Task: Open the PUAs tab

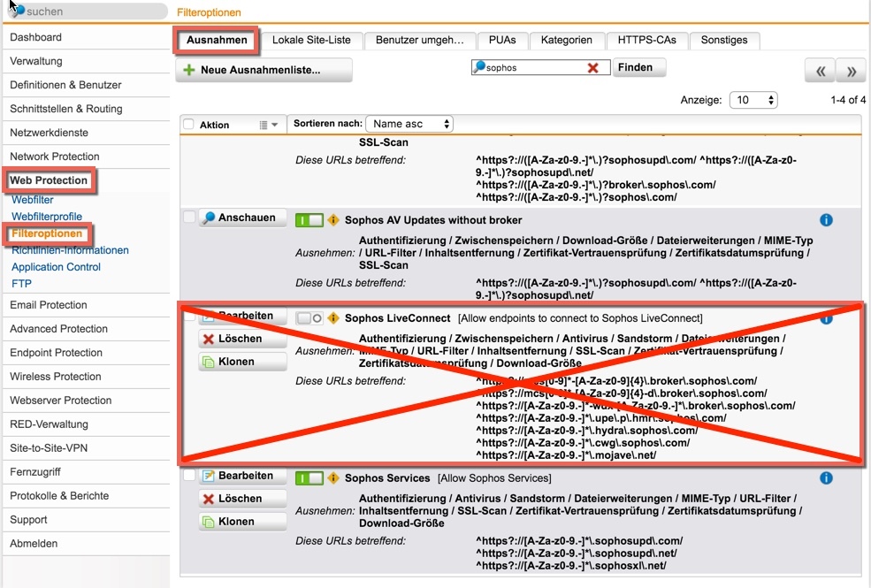Action: point(502,40)
